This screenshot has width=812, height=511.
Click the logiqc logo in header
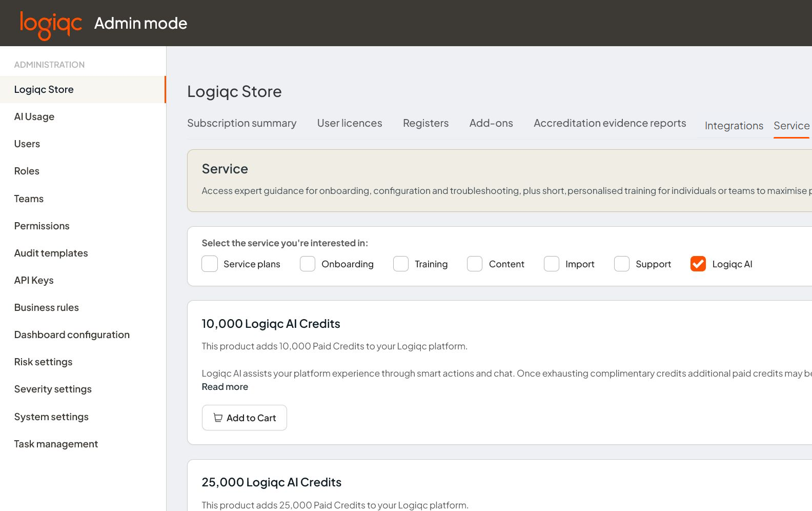(51, 25)
